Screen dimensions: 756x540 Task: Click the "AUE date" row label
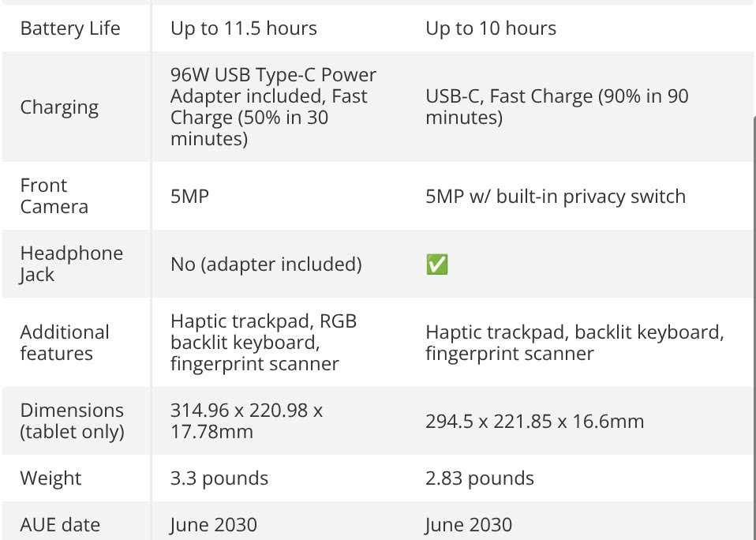pyautogui.click(x=60, y=525)
